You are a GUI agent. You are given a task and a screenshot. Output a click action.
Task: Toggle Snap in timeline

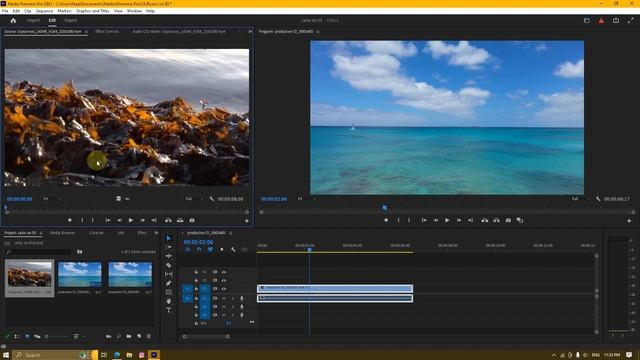[x=199, y=249]
